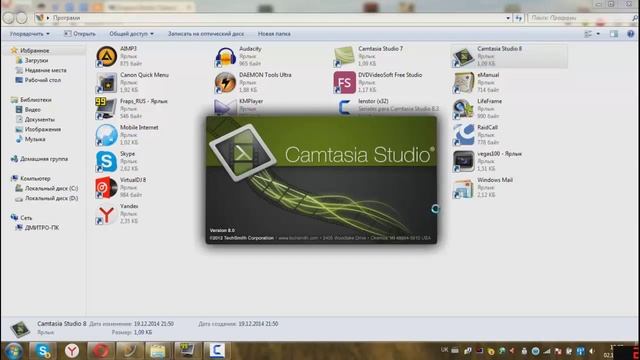Image resolution: width=640 pixels, height=360 pixels.
Task: Open Недавние места in the sidebar
Action: pyautogui.click(x=45, y=70)
